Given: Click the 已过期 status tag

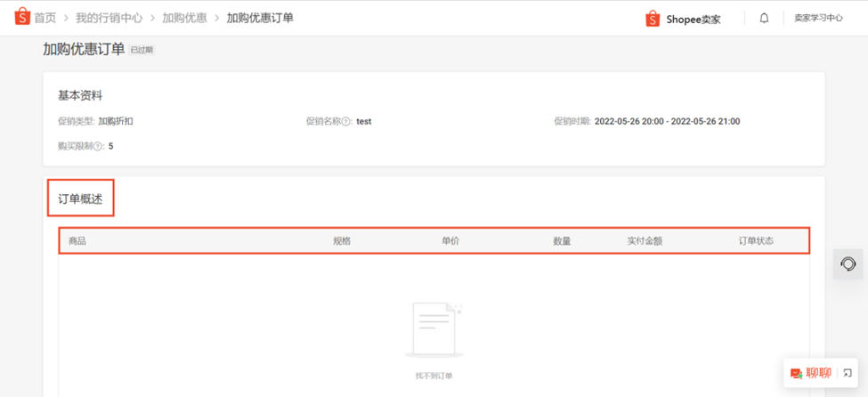Looking at the screenshot, I should [142, 50].
